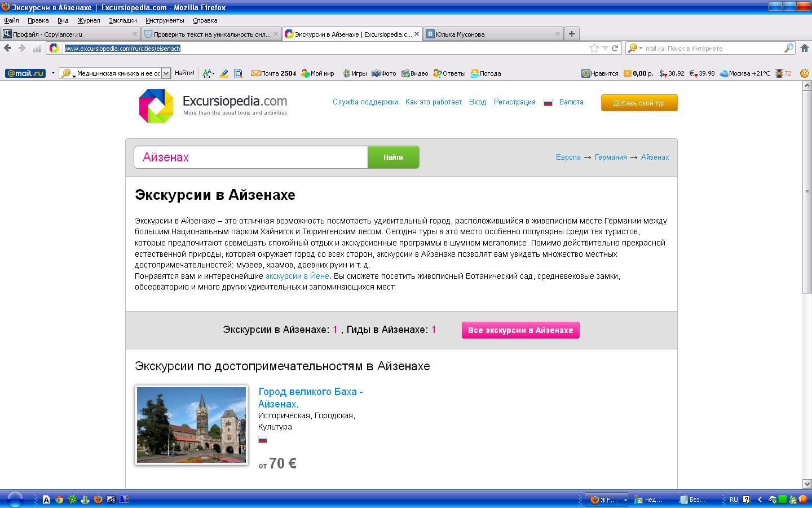Screen dimensions: 812x508
Task: Expand the text zoom A dropdown on toolbar
Action: (213, 74)
